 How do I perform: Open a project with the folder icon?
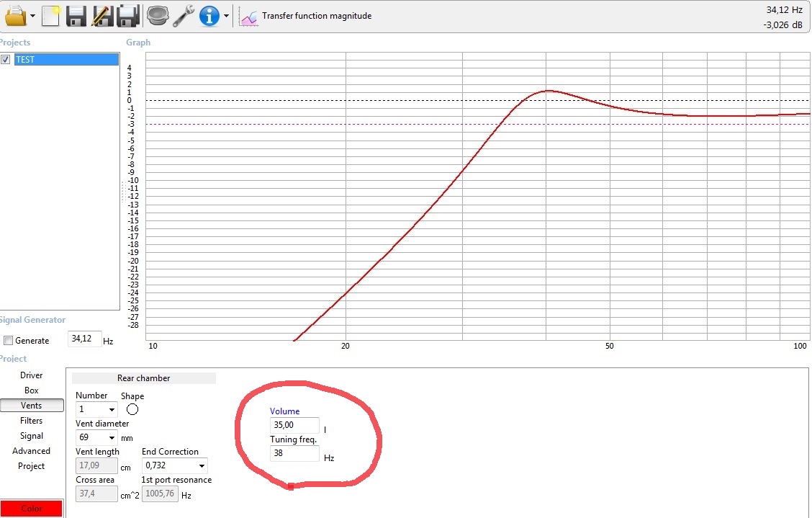click(x=15, y=16)
